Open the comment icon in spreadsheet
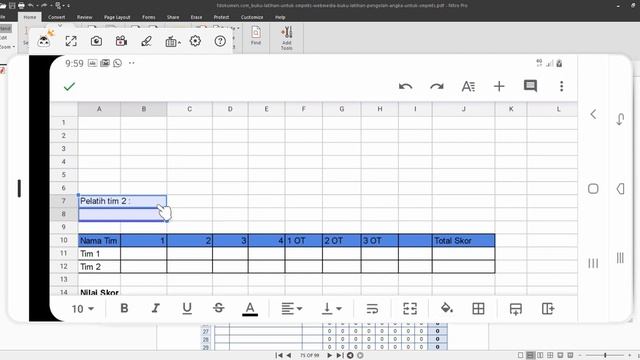640x360 pixels. (530, 86)
